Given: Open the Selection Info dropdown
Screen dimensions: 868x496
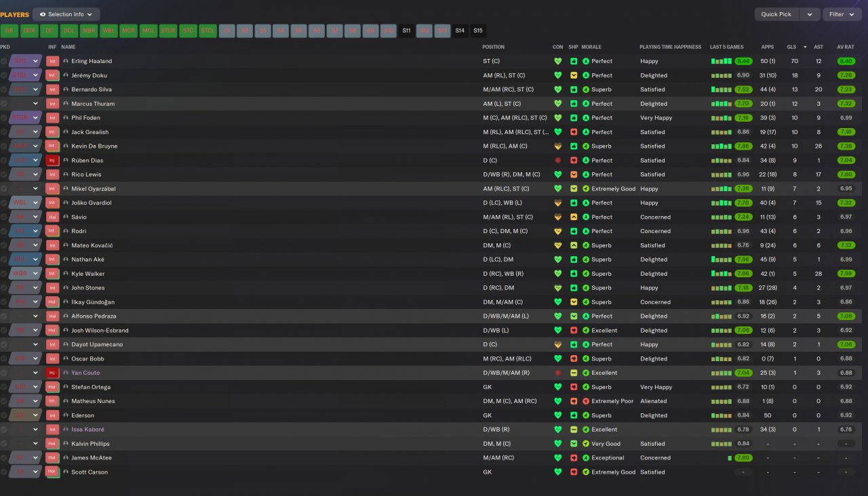Looking at the screenshot, I should coord(66,14).
